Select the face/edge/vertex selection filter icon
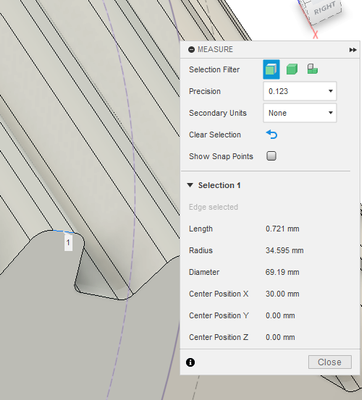This screenshot has height=400, width=362. point(271,69)
